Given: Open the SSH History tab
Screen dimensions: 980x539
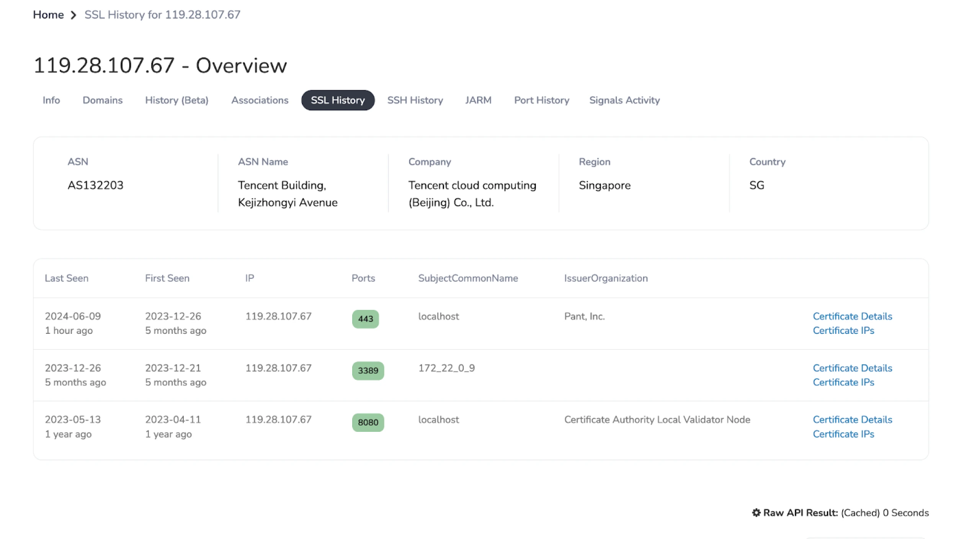Looking at the screenshot, I should tap(415, 100).
